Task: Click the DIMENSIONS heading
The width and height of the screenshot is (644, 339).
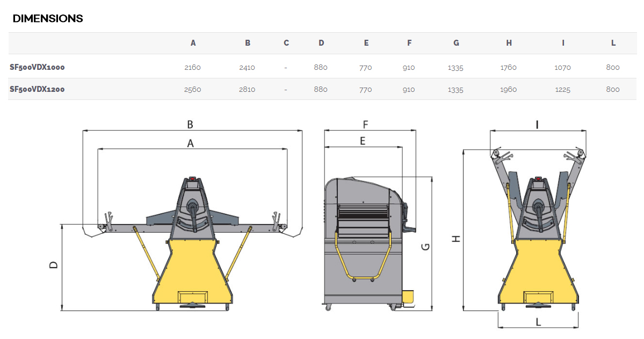Action: point(48,18)
